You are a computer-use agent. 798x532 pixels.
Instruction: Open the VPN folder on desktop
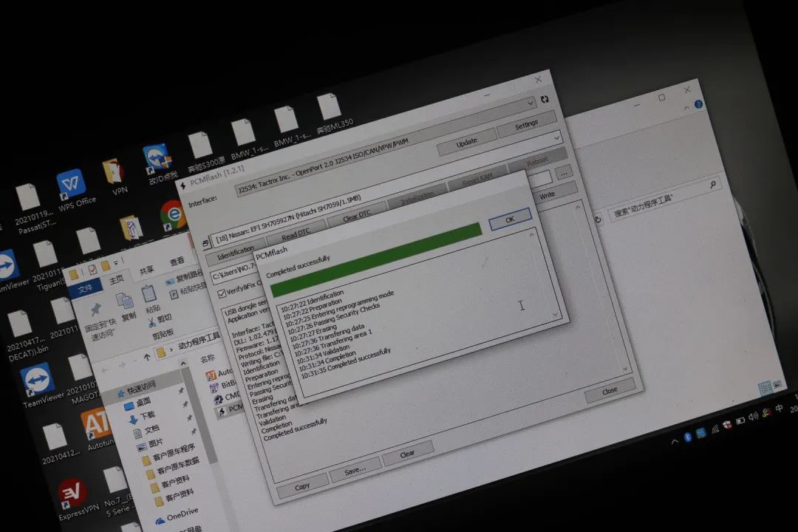(115, 177)
